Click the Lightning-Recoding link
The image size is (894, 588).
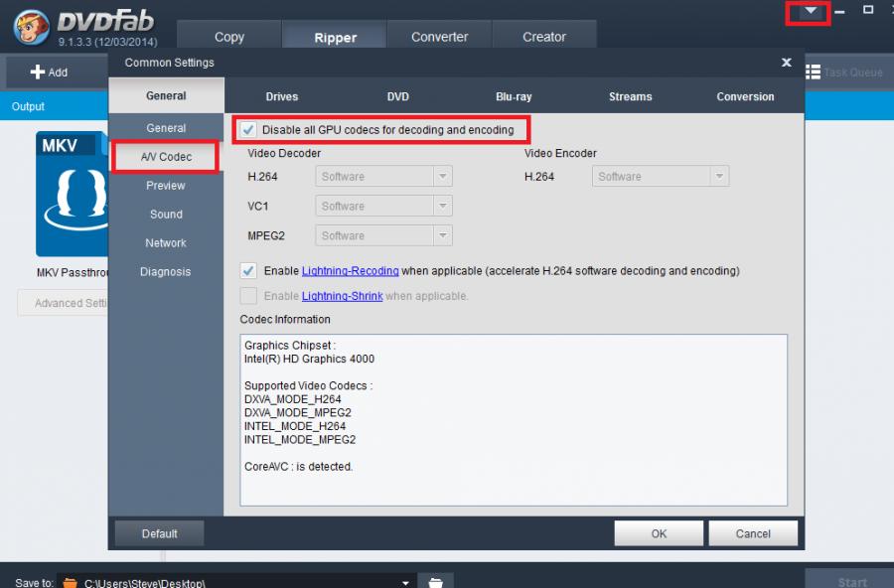[x=350, y=271]
